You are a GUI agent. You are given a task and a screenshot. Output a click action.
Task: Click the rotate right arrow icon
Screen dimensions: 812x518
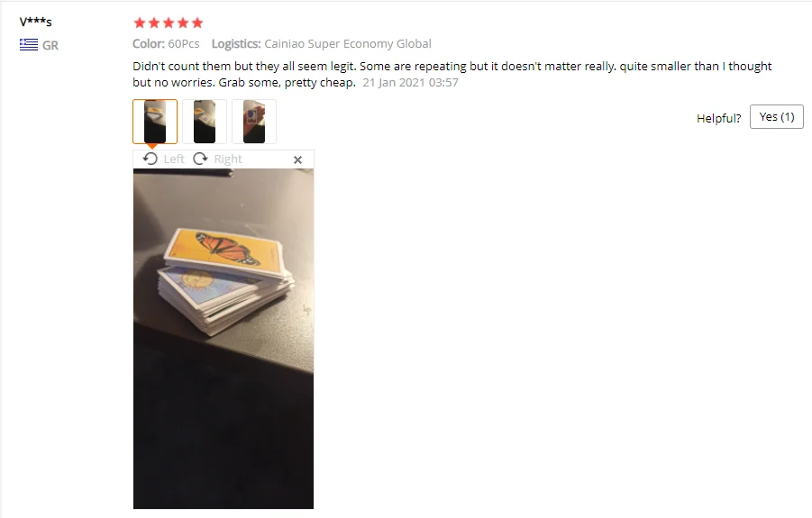[x=200, y=159]
